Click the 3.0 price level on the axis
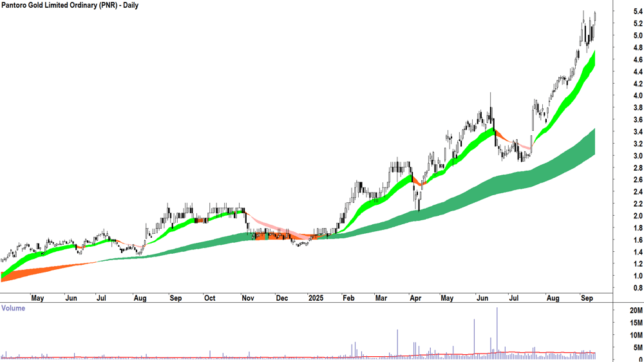 (x=638, y=156)
